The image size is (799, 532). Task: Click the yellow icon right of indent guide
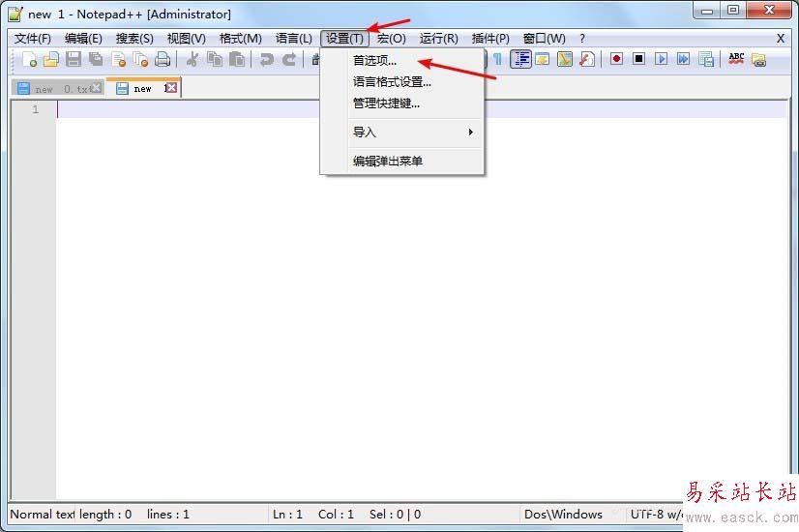click(x=542, y=60)
